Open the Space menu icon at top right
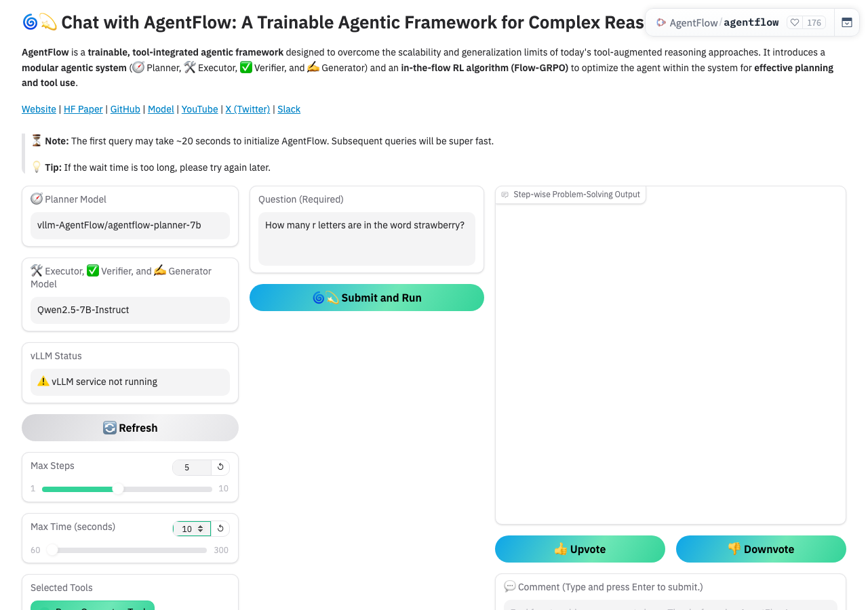The image size is (868, 610). pos(847,22)
